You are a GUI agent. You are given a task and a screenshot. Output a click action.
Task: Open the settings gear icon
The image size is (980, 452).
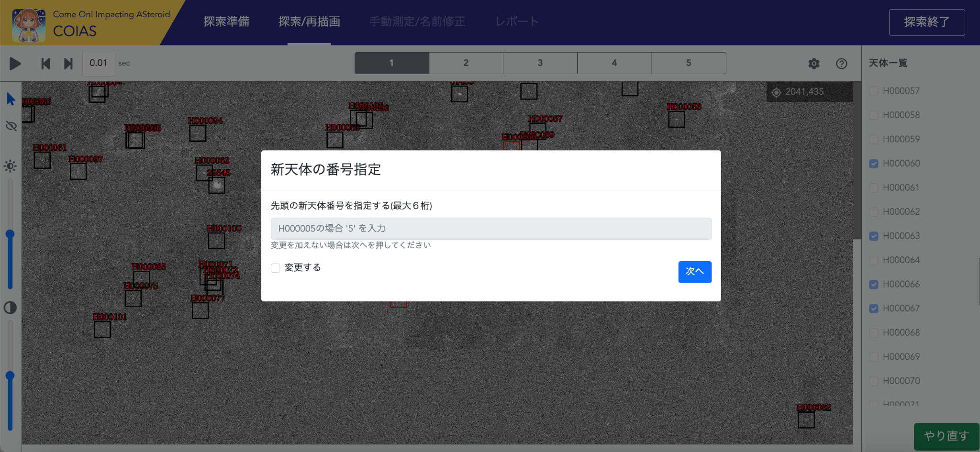coord(813,64)
